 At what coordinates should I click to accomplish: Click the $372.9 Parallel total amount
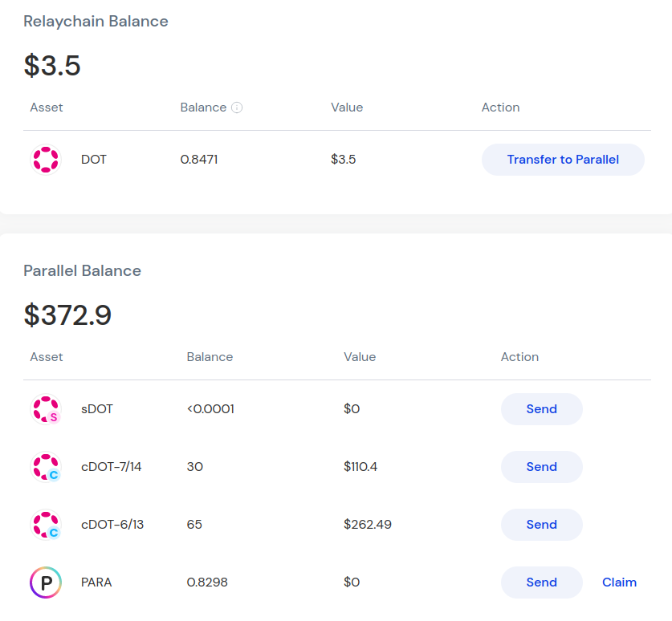coord(67,315)
